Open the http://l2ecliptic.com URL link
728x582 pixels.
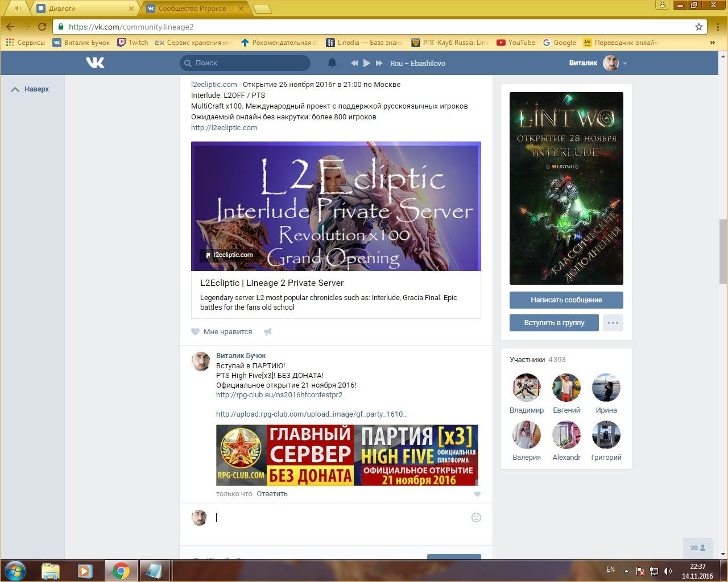click(x=224, y=127)
